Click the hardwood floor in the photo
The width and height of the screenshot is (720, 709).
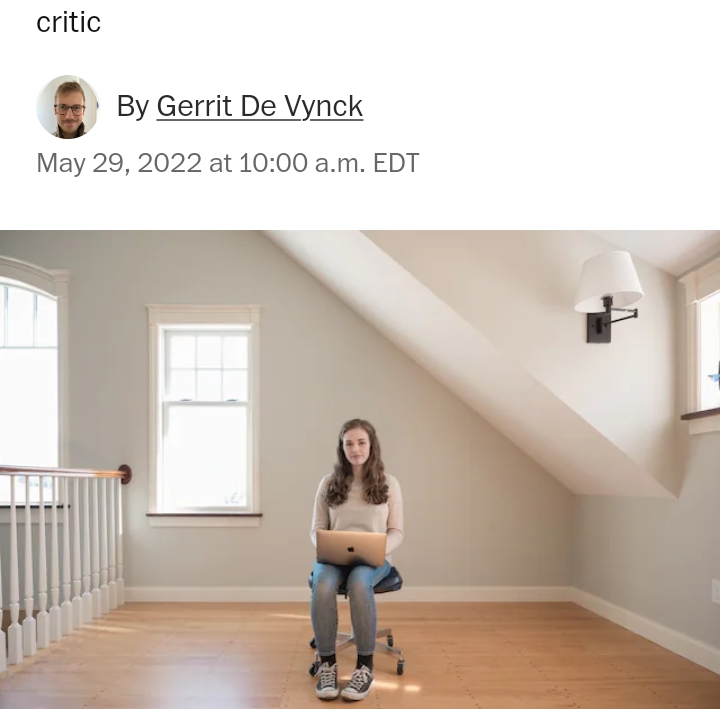click(x=505, y=657)
